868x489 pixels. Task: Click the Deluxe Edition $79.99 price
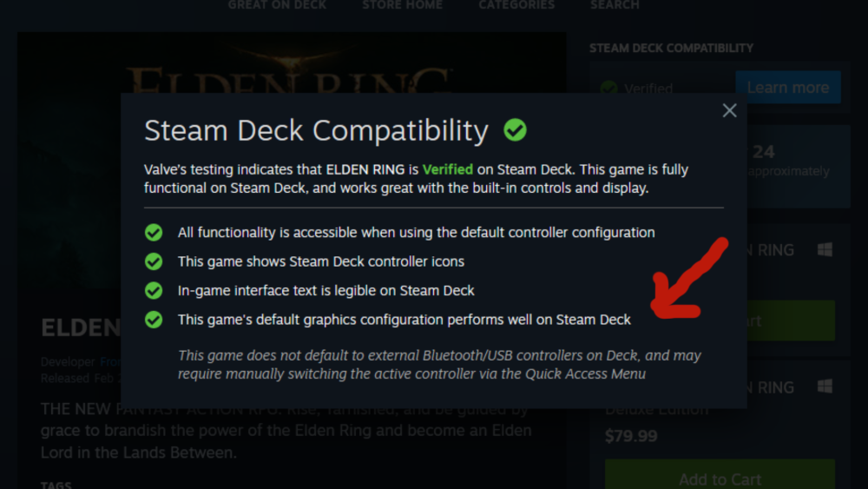[631, 435]
